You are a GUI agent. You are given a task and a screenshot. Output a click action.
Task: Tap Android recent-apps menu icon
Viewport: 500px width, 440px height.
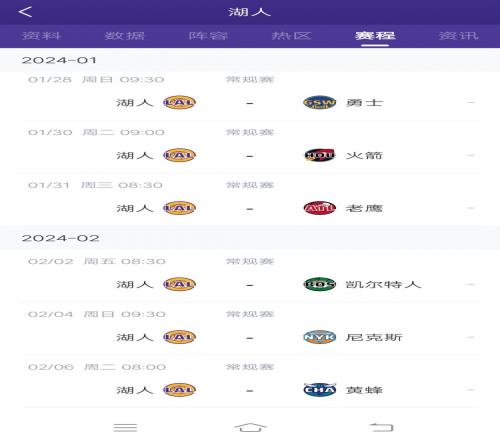pos(125,427)
